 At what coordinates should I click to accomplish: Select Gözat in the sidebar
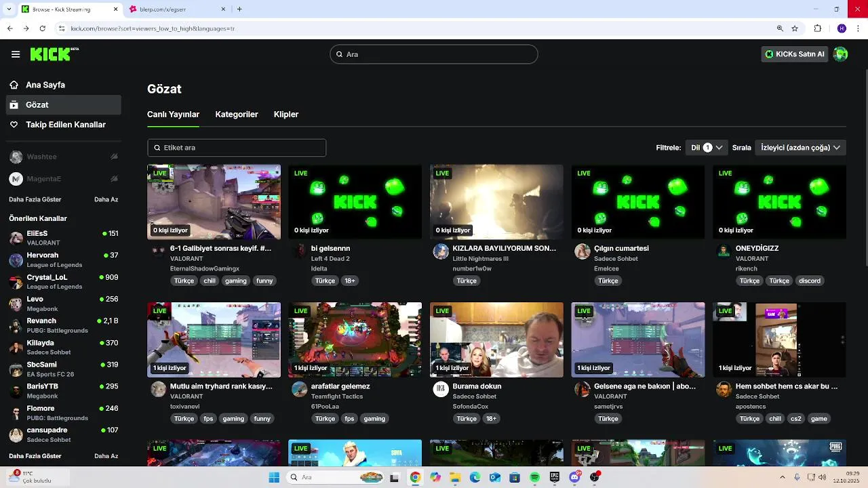click(x=64, y=104)
